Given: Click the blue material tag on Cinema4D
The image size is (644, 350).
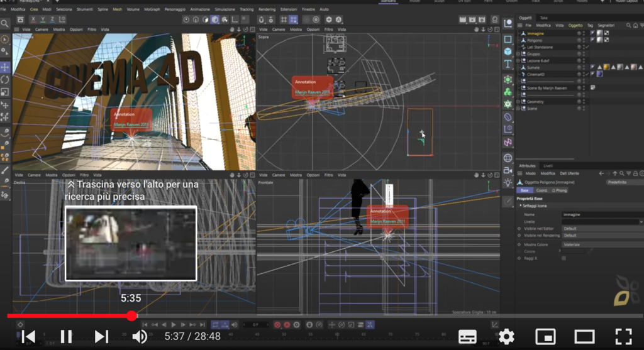Looking at the screenshot, I should coord(599,74).
